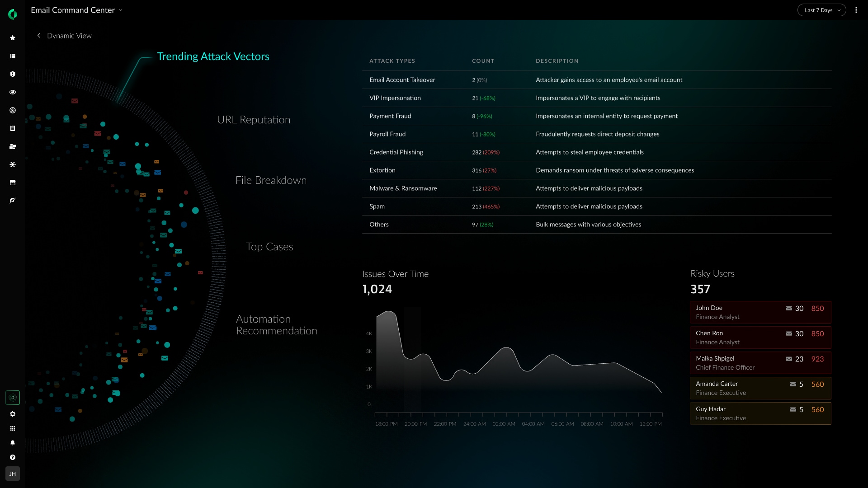Click Guy Hadar's envelope email icon
The image size is (868, 488).
click(x=793, y=409)
